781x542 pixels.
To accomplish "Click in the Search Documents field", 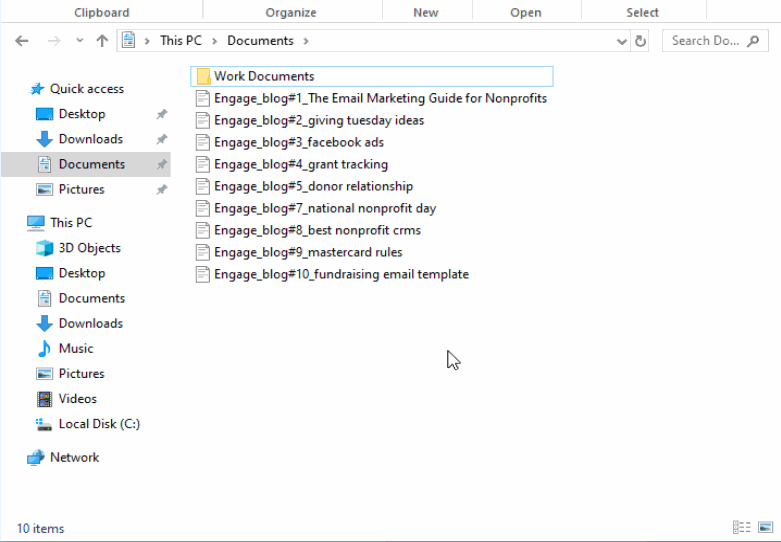I will (x=705, y=41).
